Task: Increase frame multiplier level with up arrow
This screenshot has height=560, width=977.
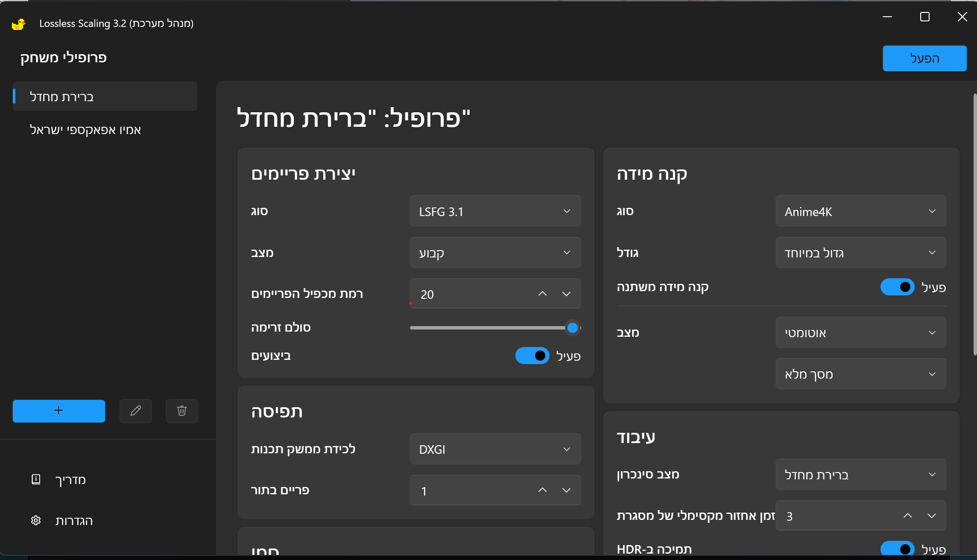Action: coord(542,294)
